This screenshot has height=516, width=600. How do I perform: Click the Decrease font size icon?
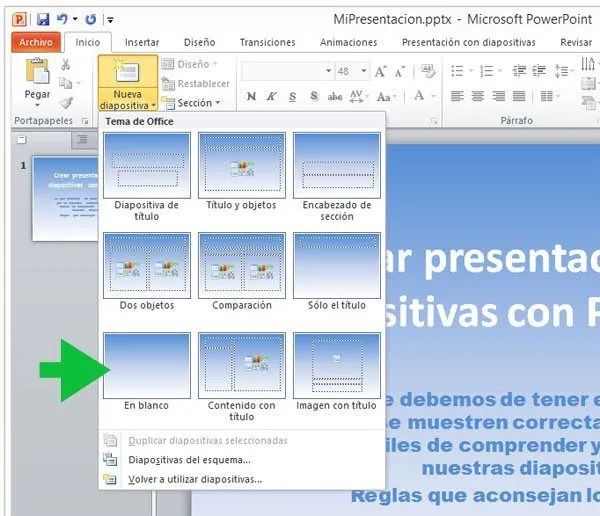[x=400, y=72]
